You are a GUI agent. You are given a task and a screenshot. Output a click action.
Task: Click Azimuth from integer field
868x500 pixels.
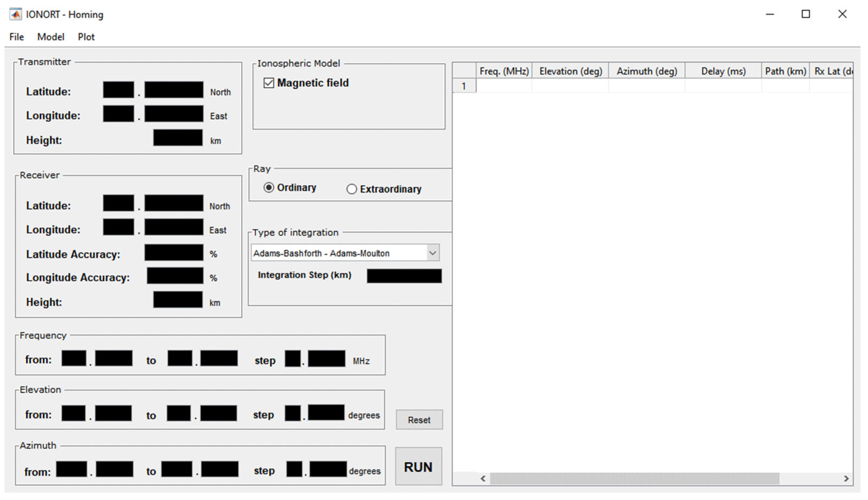coord(71,469)
